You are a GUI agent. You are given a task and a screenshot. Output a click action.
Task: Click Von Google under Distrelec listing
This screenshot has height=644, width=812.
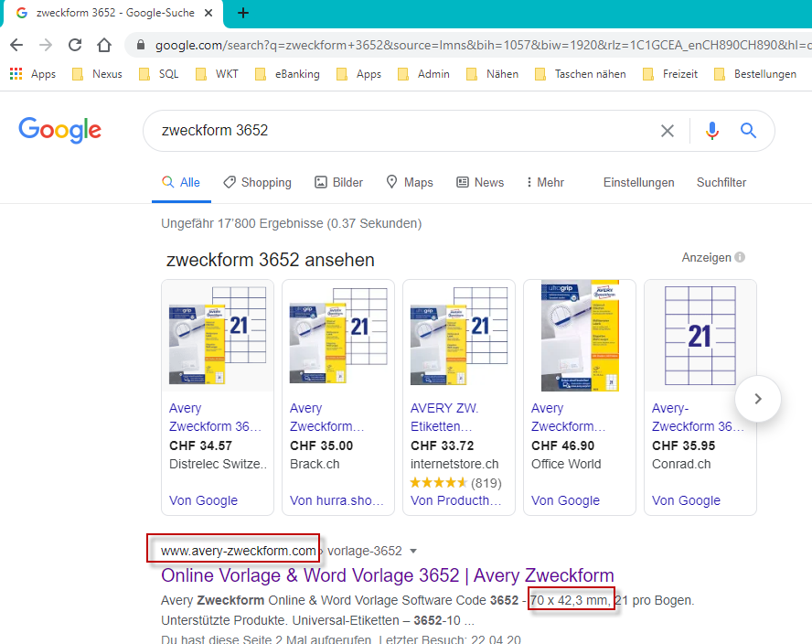coord(203,500)
